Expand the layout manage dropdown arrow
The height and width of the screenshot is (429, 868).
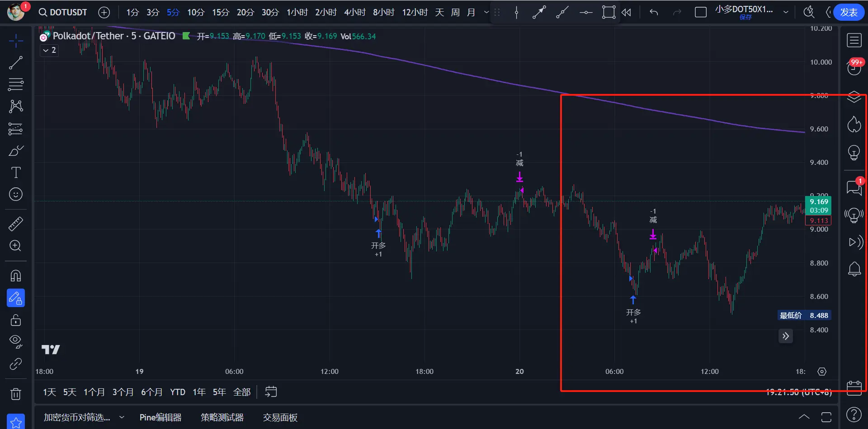786,12
